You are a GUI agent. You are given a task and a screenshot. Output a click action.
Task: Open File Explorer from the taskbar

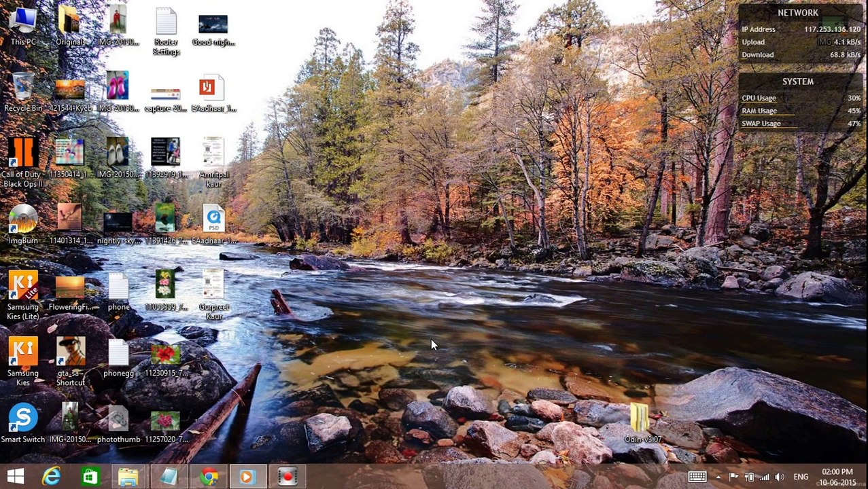point(128,477)
